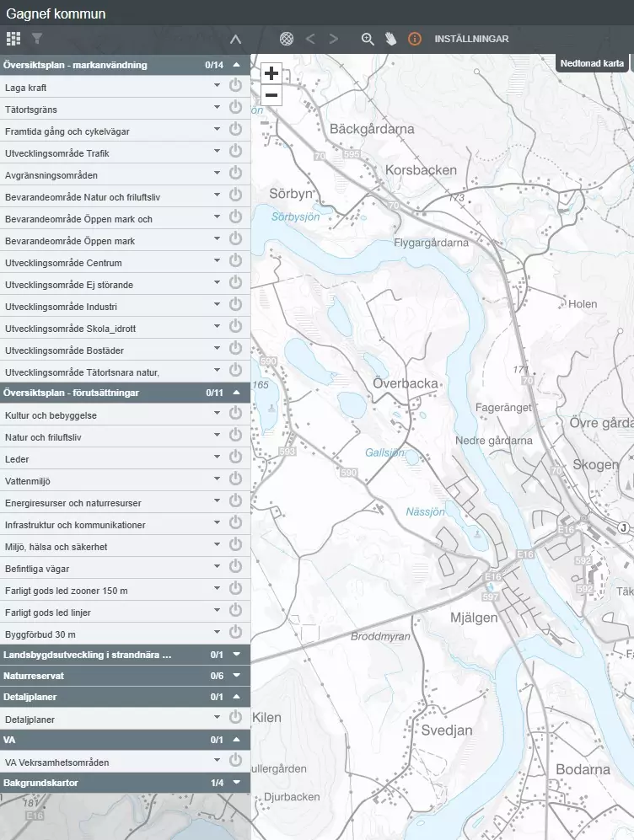Open the INSTÄLLNINGAR menu
The height and width of the screenshot is (840, 634).
tap(471, 39)
